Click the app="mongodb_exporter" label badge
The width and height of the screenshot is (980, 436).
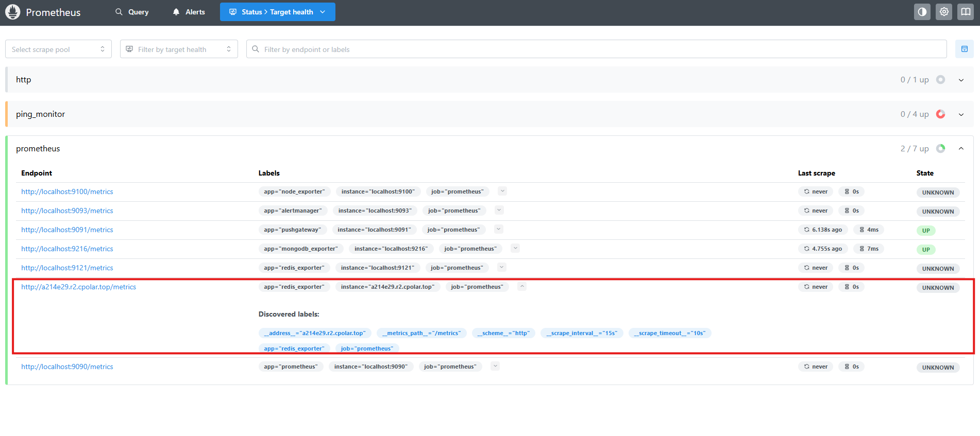pos(301,249)
